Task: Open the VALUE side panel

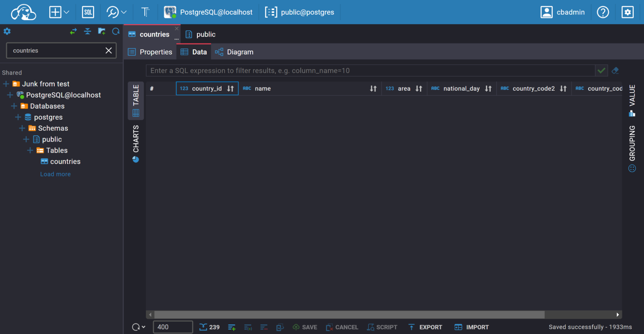Action: (x=632, y=100)
